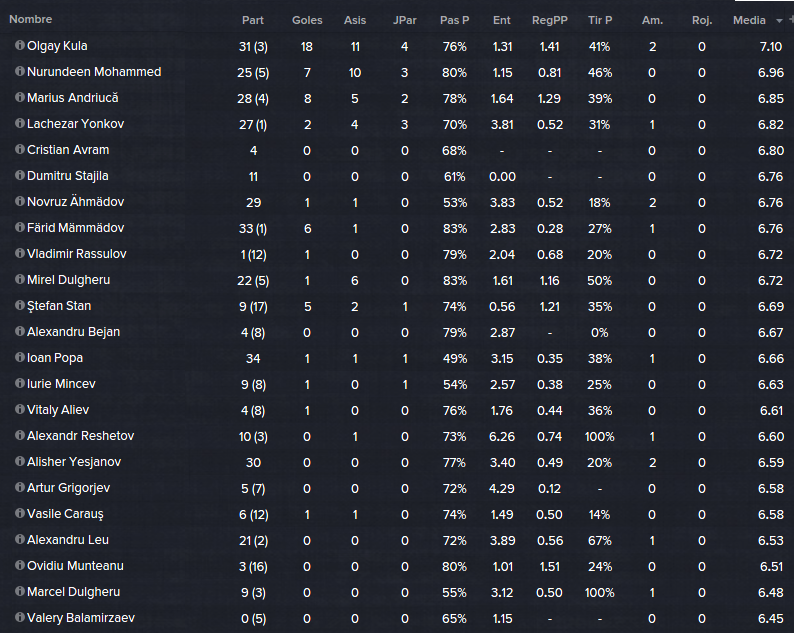Click info icon beside Valery Balamirzaev
Image resolution: width=794 pixels, height=633 pixels.
[x=20, y=617]
